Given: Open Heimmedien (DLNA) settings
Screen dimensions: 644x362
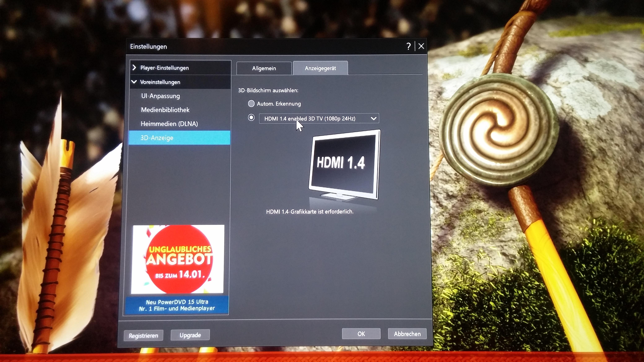Looking at the screenshot, I should tap(169, 124).
